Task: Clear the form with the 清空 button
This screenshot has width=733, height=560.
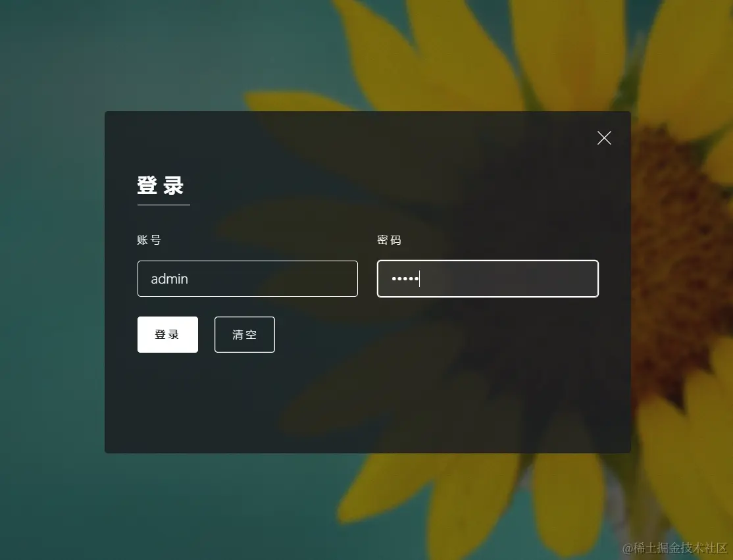Action: point(245,334)
